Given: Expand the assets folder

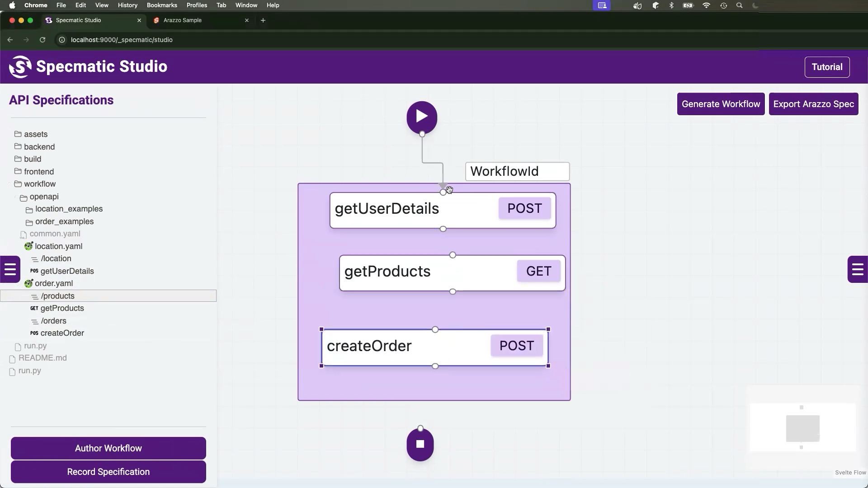Looking at the screenshot, I should pos(35,134).
